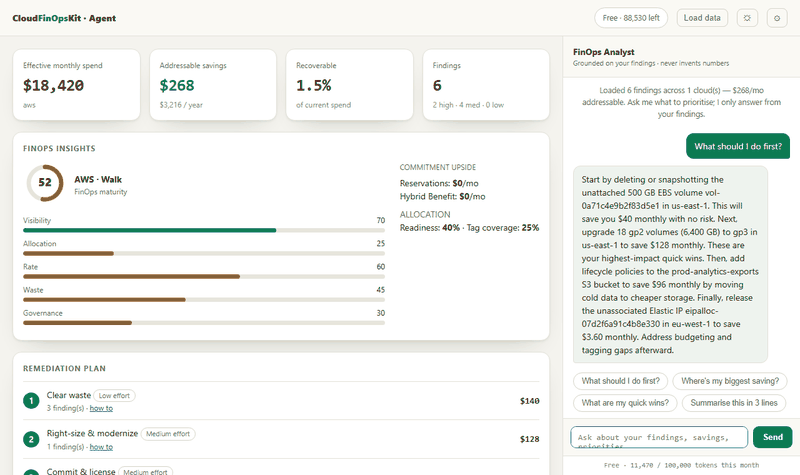Click the Visibility progress bar
Screen dimensions: 800x475
pos(204,230)
